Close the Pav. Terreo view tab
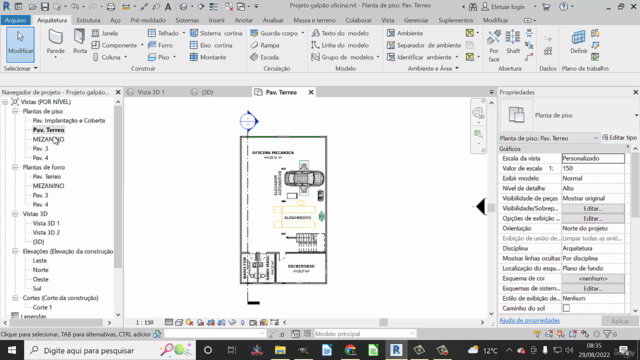Screen dimensions: 640x360 311,92
